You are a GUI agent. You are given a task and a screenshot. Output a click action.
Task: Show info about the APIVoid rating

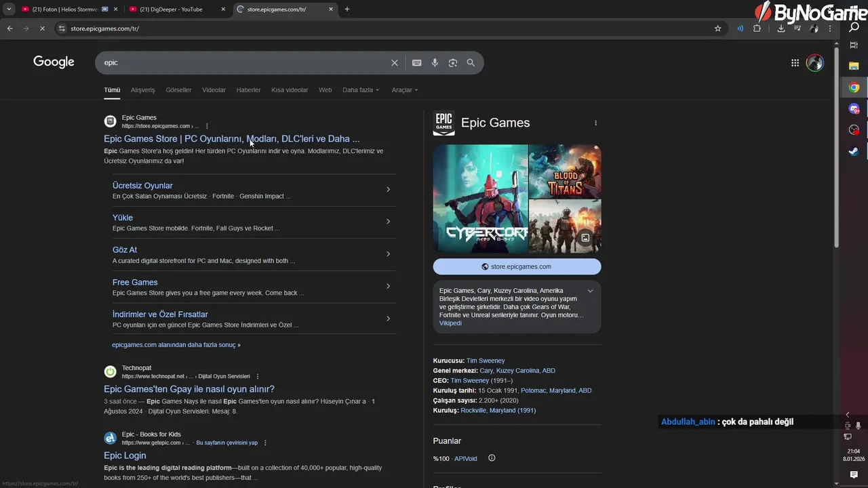[x=492, y=458]
